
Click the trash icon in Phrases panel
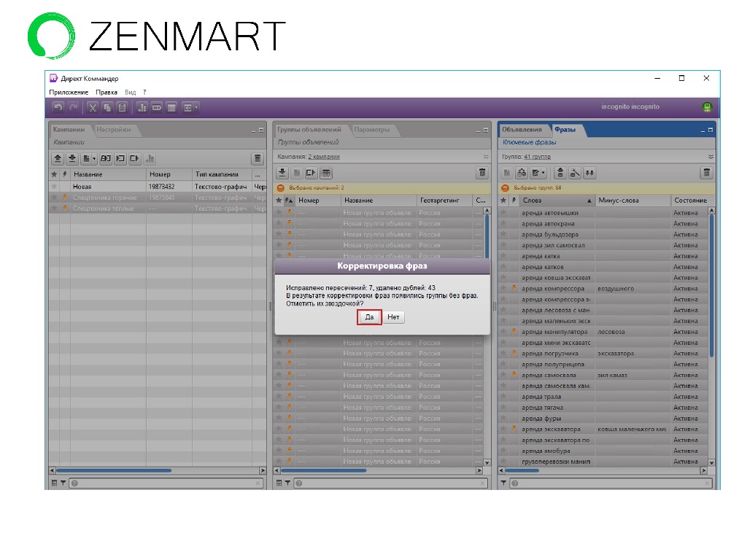[706, 173]
